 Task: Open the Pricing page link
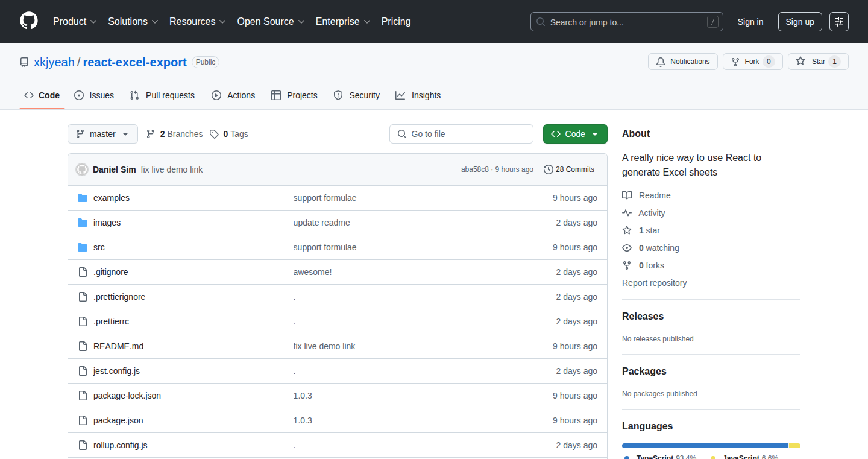pyautogui.click(x=396, y=21)
